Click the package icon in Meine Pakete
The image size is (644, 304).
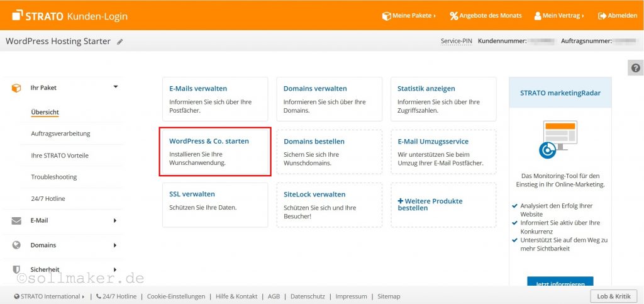click(387, 16)
